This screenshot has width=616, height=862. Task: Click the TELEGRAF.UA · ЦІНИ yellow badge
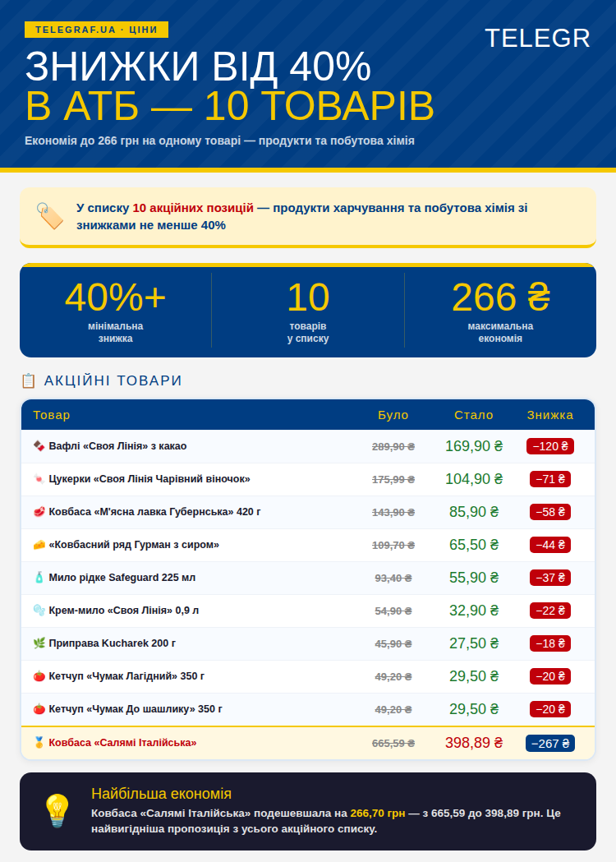[96, 30]
